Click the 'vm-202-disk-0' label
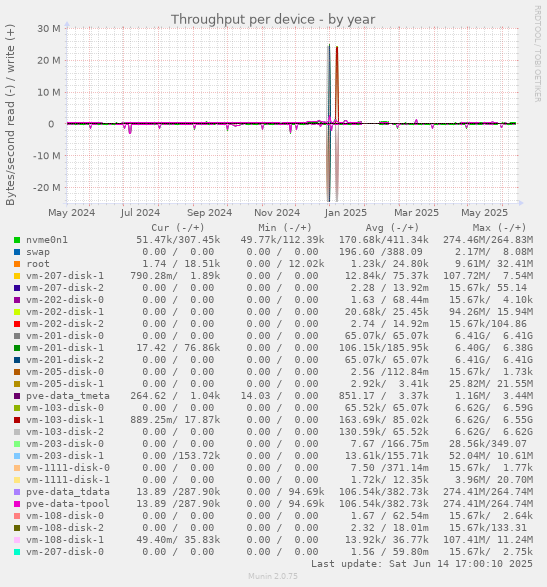This screenshot has height=587, width=547. coord(65,300)
